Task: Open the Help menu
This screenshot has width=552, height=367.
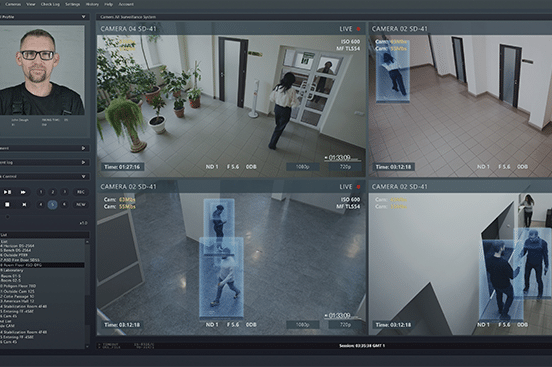Action: coord(108,4)
